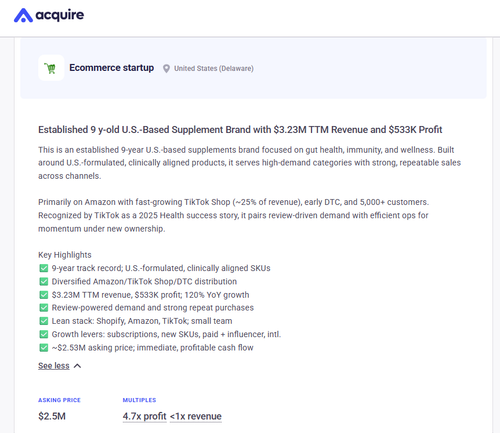Click the 9-year track record checkmark

pos(44,268)
